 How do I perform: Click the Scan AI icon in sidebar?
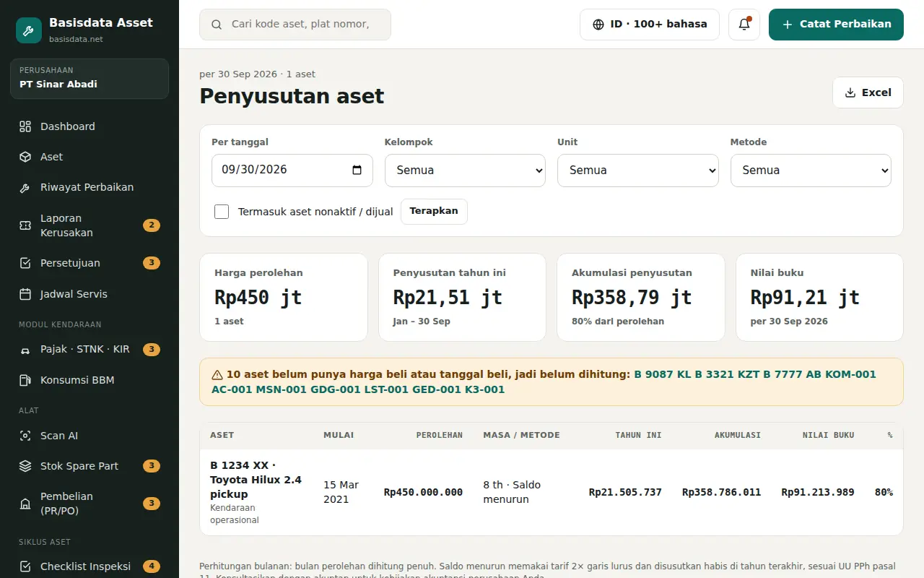tap(25, 436)
